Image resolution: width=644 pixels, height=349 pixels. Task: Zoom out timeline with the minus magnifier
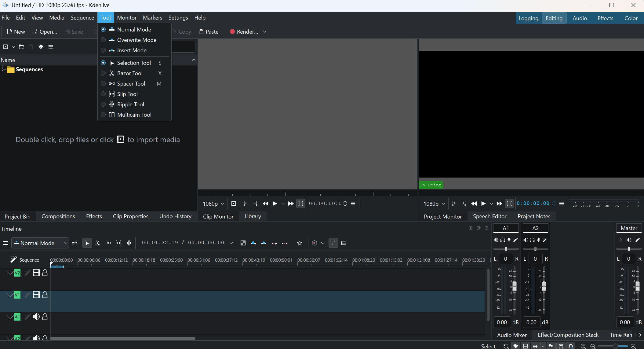[593, 346]
